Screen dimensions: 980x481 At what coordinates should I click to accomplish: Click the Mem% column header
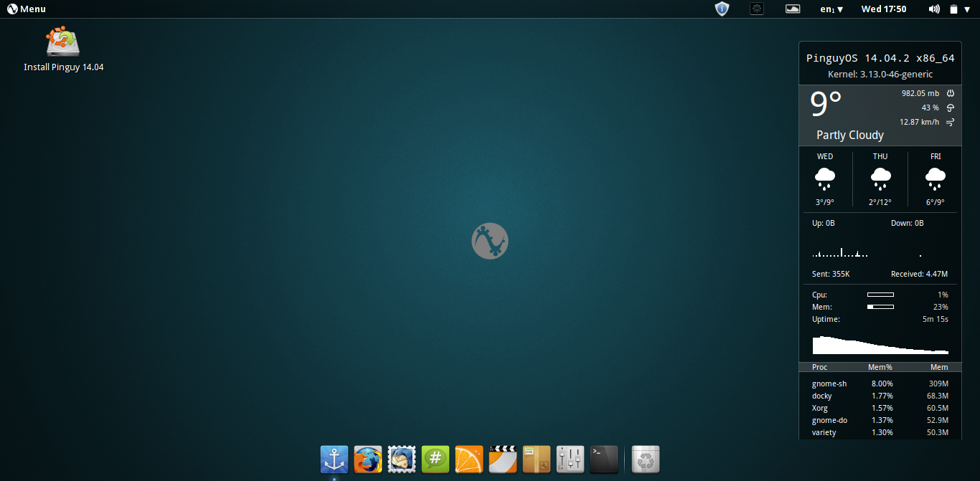(x=880, y=367)
